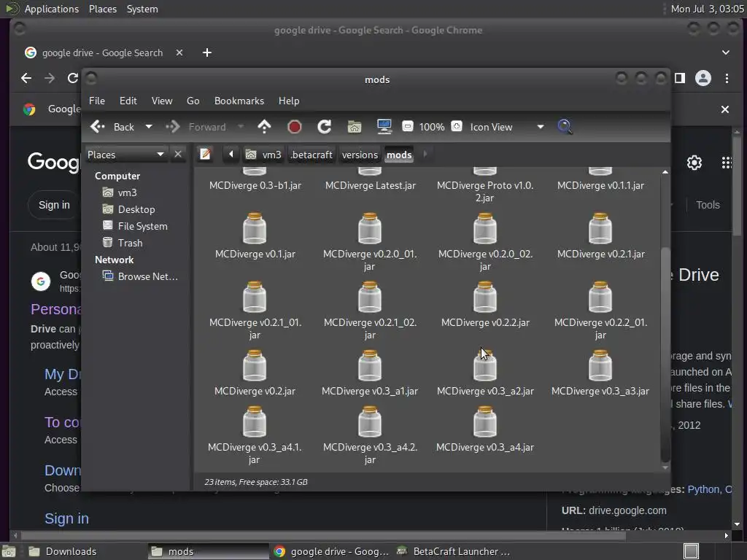The image size is (747, 560).
Task: Reload the mods folder view
Action: [325, 127]
